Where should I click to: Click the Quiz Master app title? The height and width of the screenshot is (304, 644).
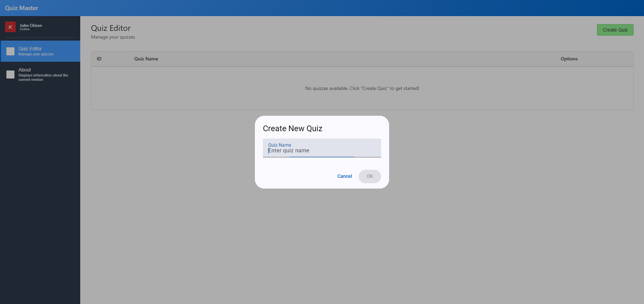21,8
